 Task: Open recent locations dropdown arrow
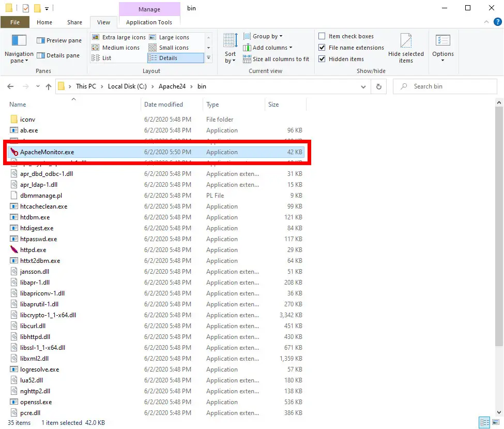[x=38, y=86]
